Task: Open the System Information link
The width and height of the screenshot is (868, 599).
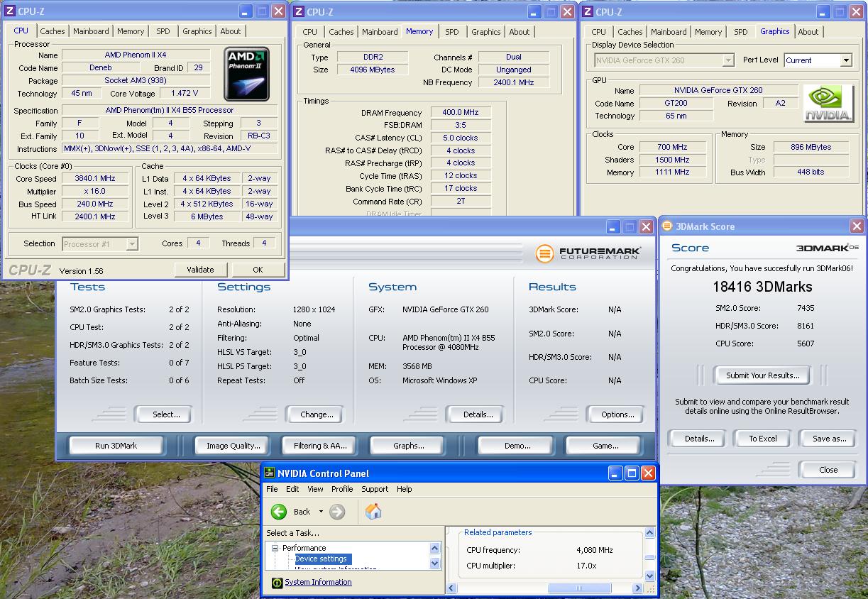Action: click(318, 583)
